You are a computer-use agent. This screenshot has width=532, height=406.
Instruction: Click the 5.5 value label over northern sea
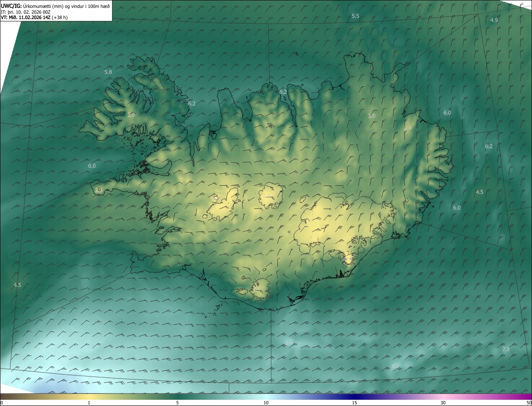(x=355, y=16)
